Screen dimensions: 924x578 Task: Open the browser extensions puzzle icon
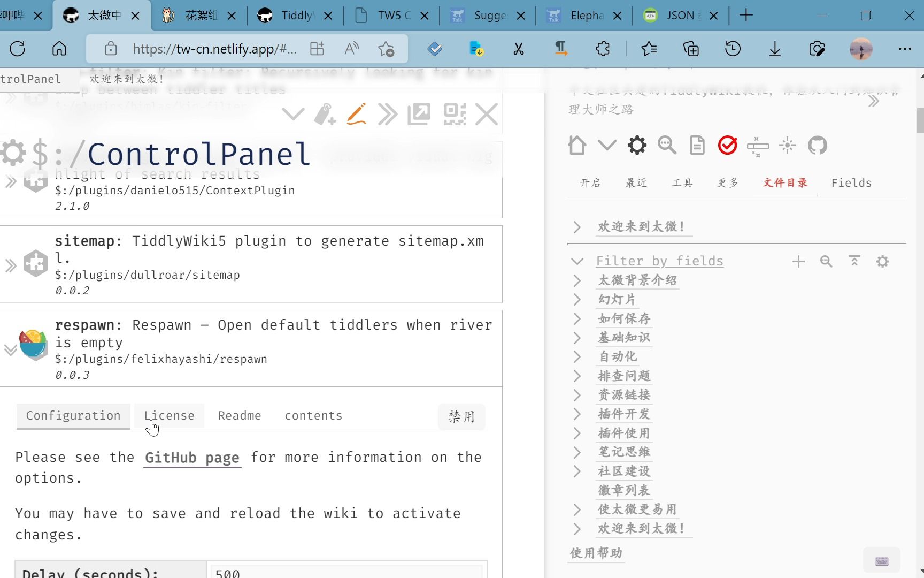[603, 49]
